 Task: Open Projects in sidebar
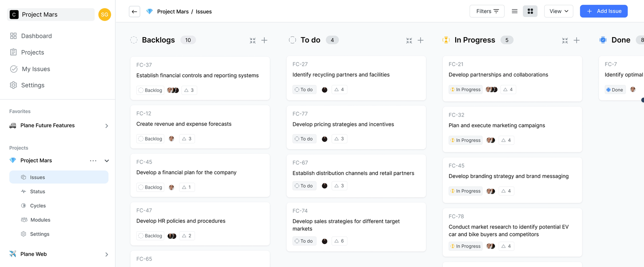click(x=27, y=52)
